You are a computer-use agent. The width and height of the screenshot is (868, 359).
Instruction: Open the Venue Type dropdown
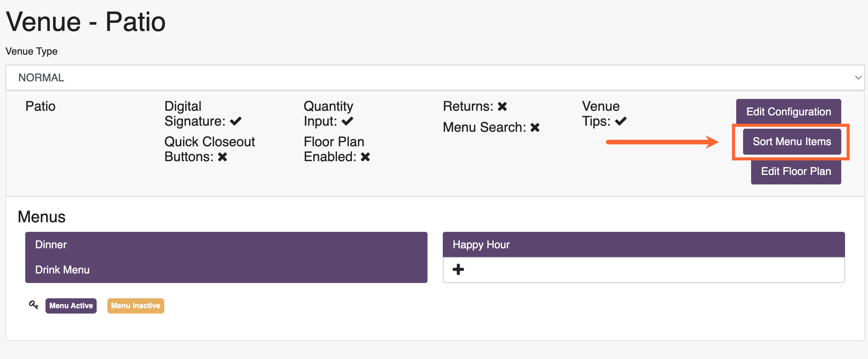tap(435, 78)
